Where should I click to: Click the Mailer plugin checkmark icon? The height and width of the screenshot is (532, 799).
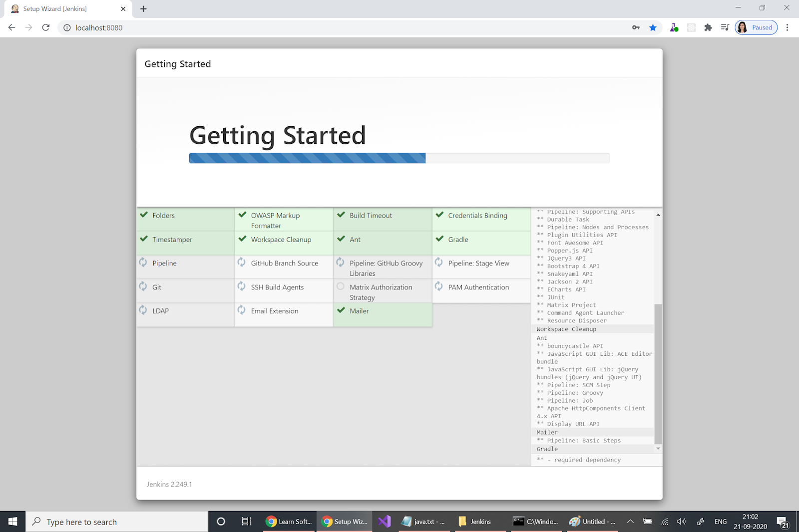tap(341, 310)
